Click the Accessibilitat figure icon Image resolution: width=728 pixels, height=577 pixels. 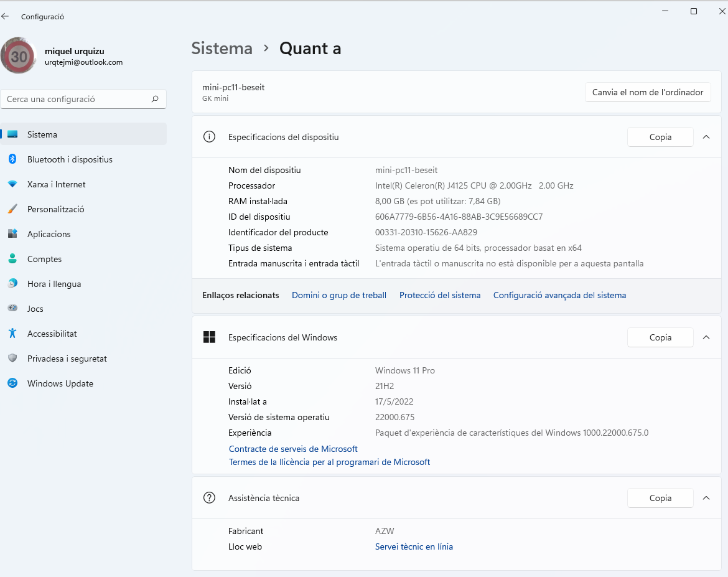point(12,334)
